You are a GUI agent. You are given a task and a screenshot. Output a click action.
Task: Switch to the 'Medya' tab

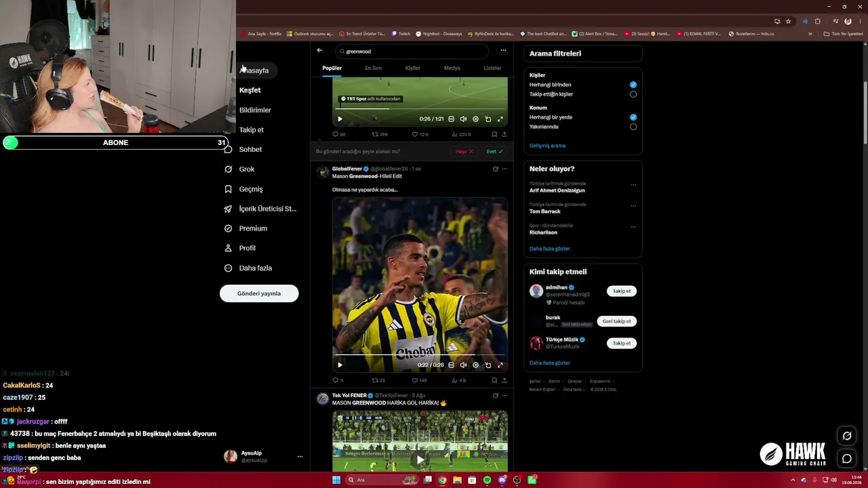coord(452,68)
